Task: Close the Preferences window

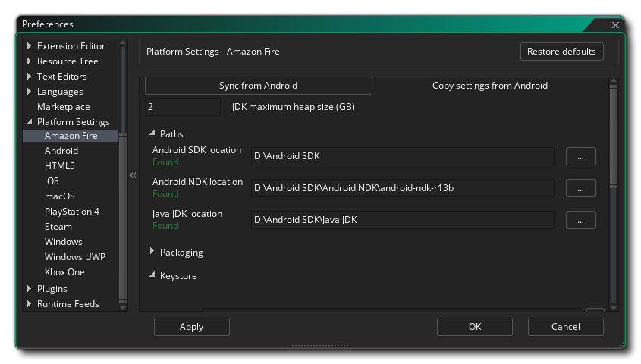Action: 615,25
